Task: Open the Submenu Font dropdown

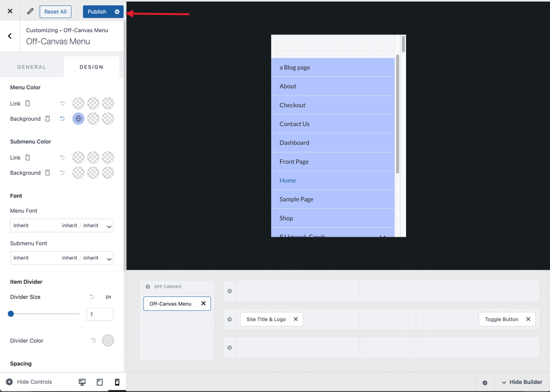Action: [x=61, y=258]
